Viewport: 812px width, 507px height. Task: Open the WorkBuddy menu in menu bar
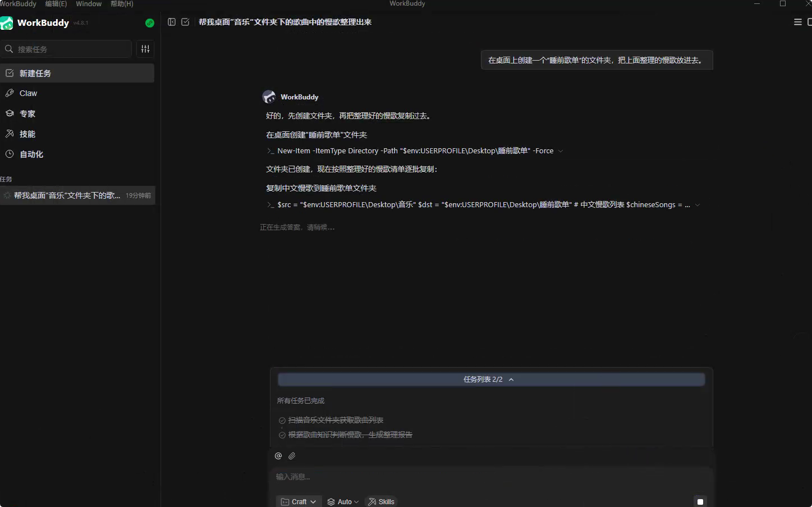coord(18,4)
